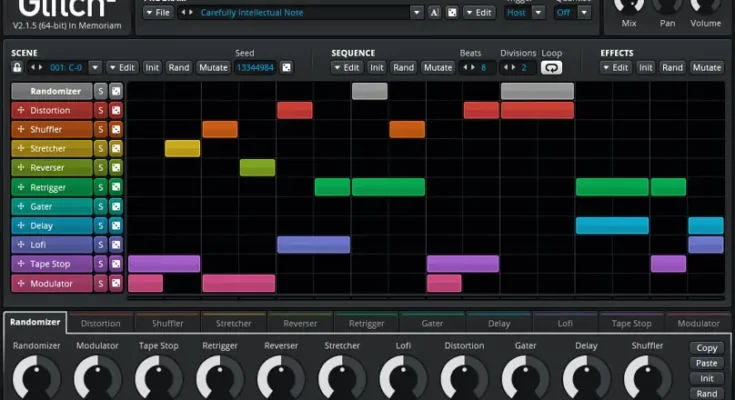Solo the Shuffler lane

pos(100,129)
